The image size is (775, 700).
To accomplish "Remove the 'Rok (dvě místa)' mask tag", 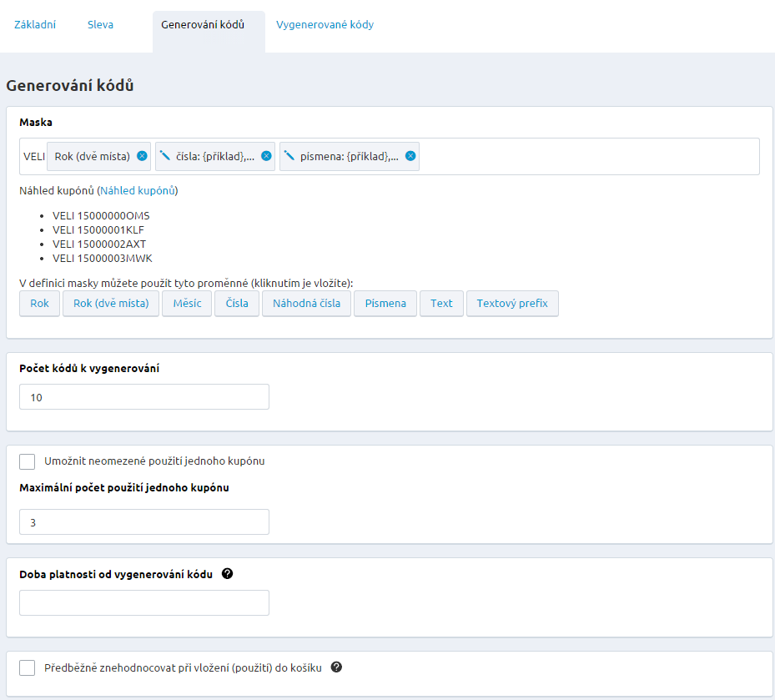I will (142, 156).
